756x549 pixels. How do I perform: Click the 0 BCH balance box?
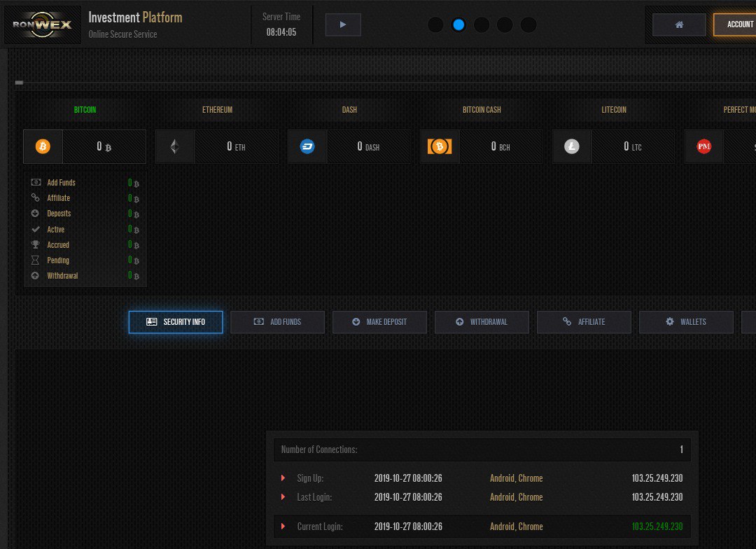[500, 146]
